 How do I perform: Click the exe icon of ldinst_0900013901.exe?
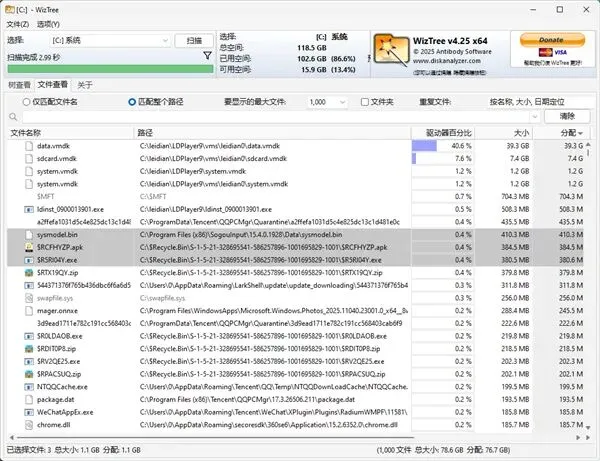point(29,209)
